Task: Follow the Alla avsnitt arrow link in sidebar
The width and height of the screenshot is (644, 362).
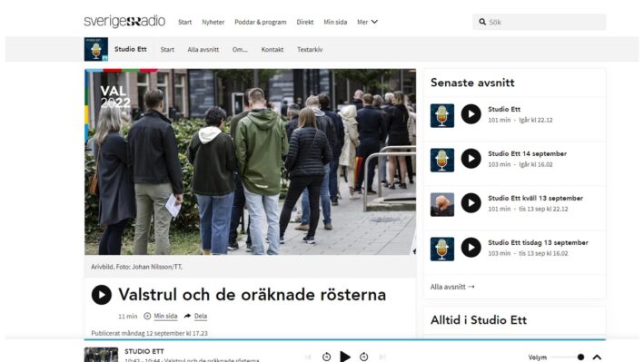Action: coord(452,287)
